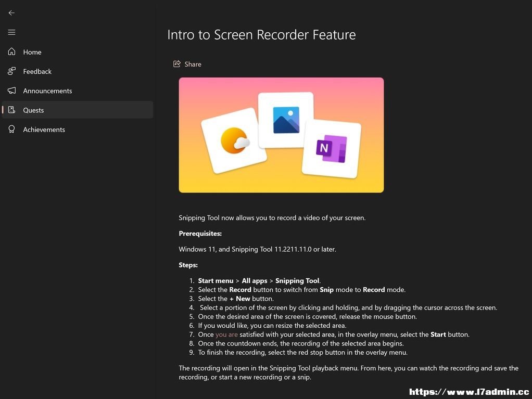Viewport: 532px width, 399px height.
Task: Click text "Windows 11, and Snipping Tool 11.2211.11.0"
Action: [x=245, y=249]
